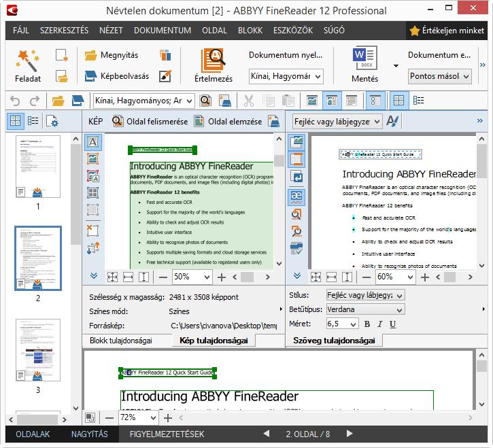Open the Pontos másol layout dropdown

439,76
